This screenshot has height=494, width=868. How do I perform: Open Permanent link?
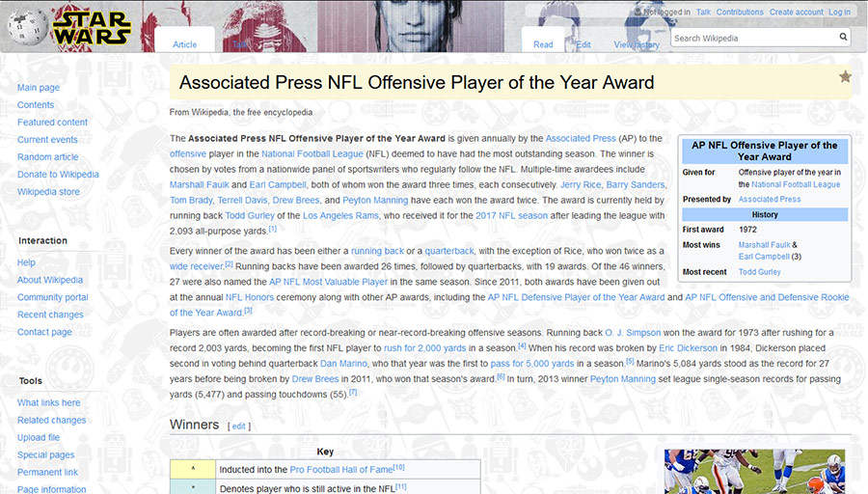[47, 473]
